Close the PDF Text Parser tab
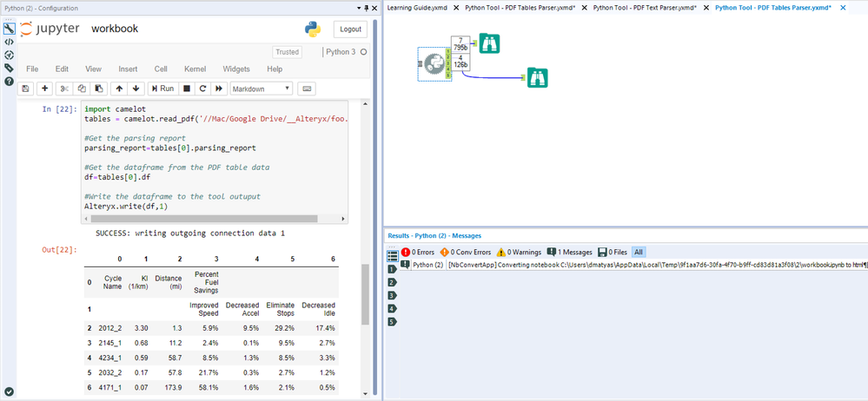 [x=707, y=8]
